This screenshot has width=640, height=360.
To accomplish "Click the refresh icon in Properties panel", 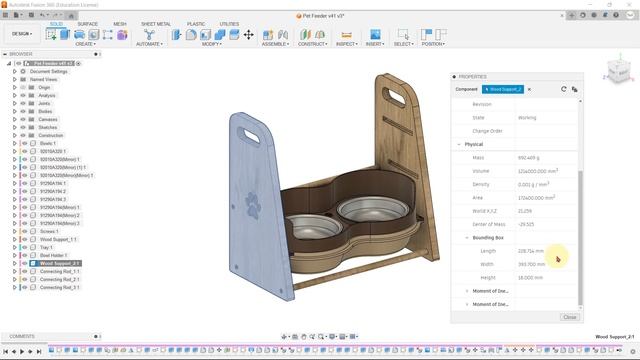I will click(564, 89).
